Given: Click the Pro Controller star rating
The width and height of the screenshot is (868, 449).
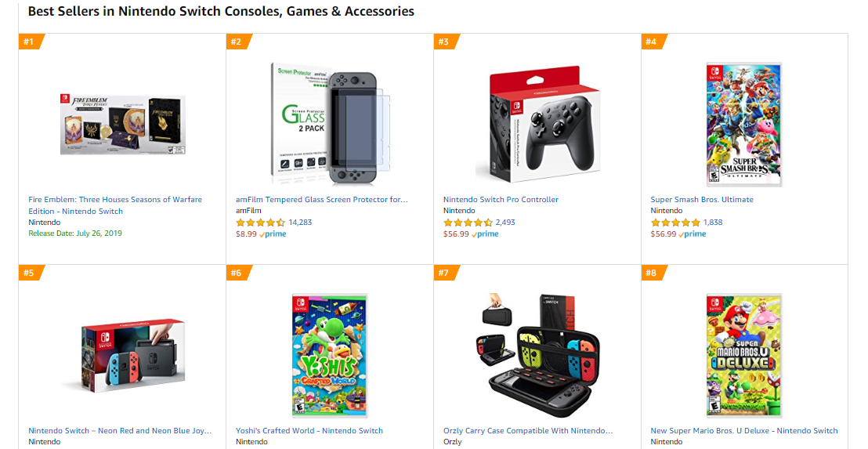Looking at the screenshot, I should pyautogui.click(x=468, y=223).
